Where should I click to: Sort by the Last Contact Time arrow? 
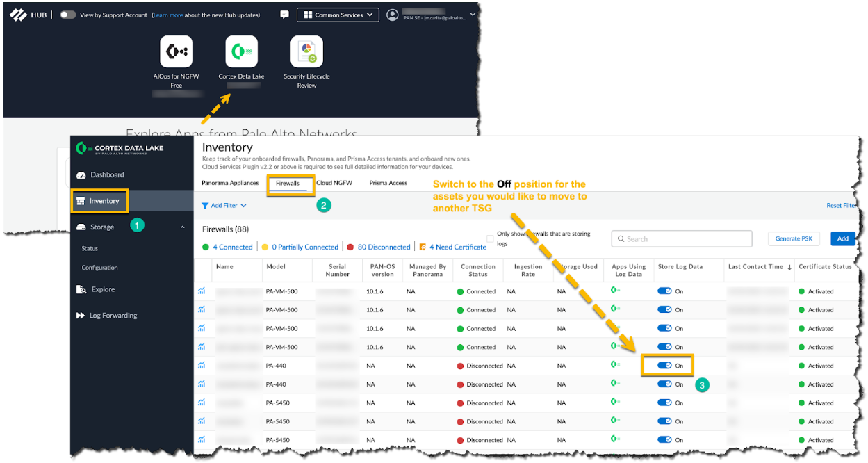coord(789,267)
